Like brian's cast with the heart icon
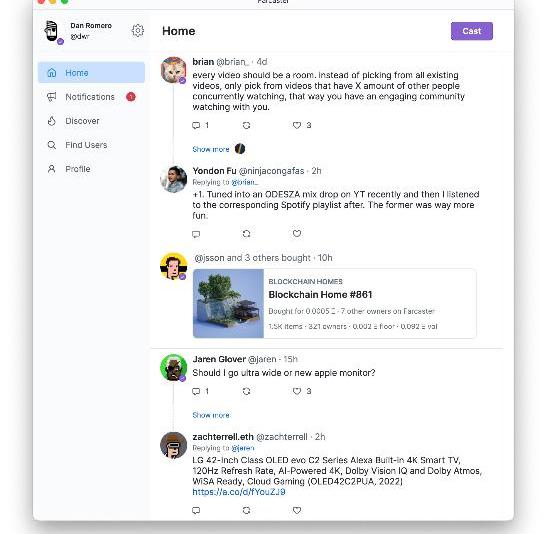 click(297, 125)
